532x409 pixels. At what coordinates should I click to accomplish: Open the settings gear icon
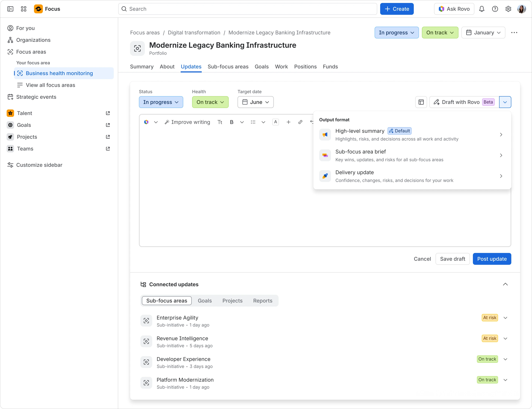508,9
